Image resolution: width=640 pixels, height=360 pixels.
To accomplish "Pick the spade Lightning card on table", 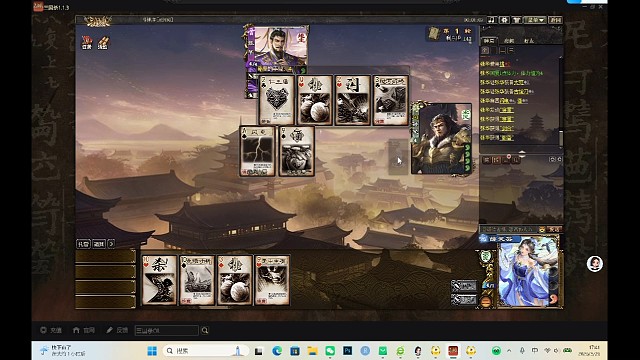I will [258, 151].
